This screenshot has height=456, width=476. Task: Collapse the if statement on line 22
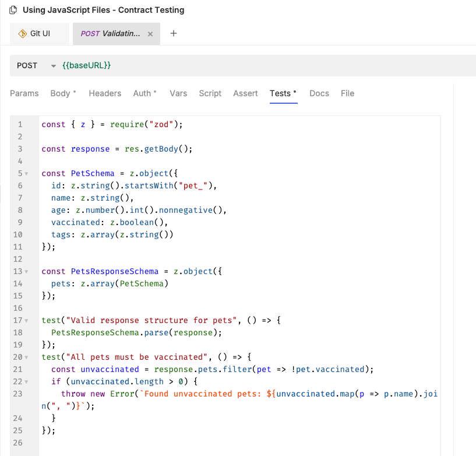click(x=27, y=381)
